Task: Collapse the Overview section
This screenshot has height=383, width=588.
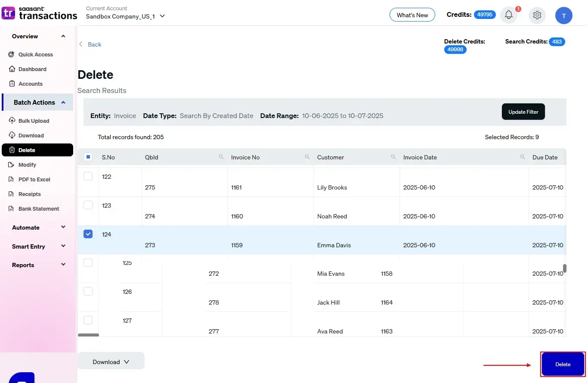Action: pos(63,36)
